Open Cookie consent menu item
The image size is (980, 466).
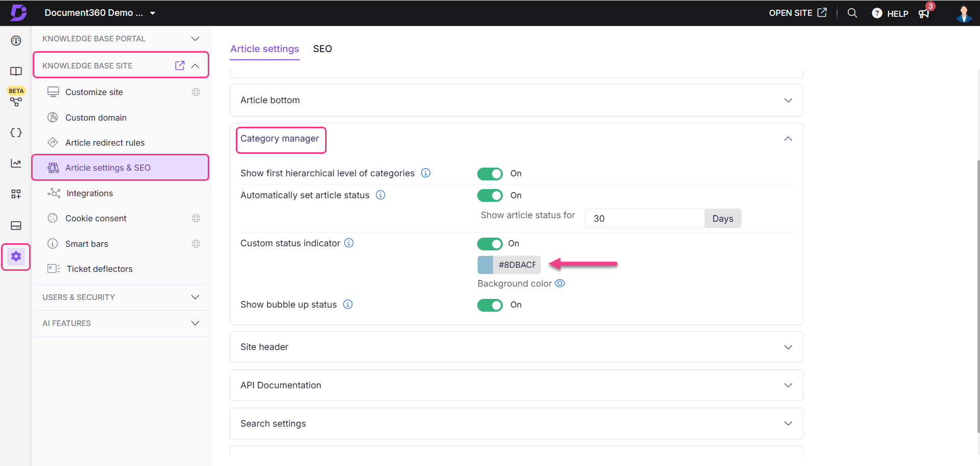point(120,218)
